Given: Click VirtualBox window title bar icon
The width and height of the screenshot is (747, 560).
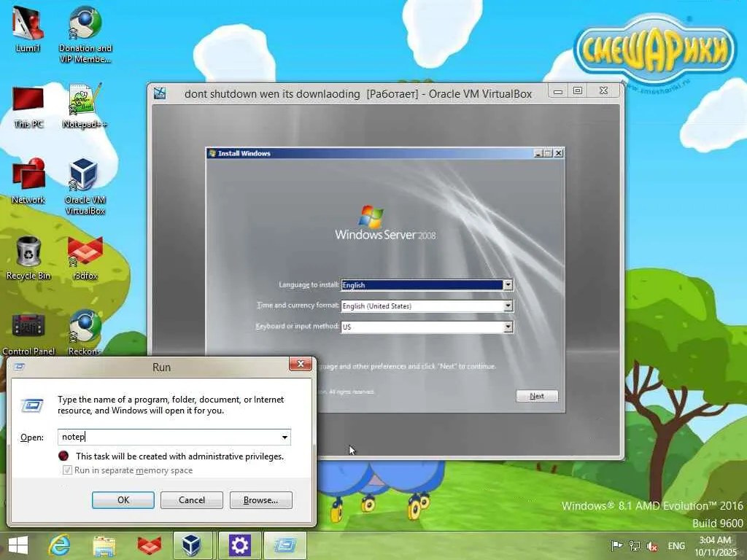Looking at the screenshot, I should click(x=160, y=93).
